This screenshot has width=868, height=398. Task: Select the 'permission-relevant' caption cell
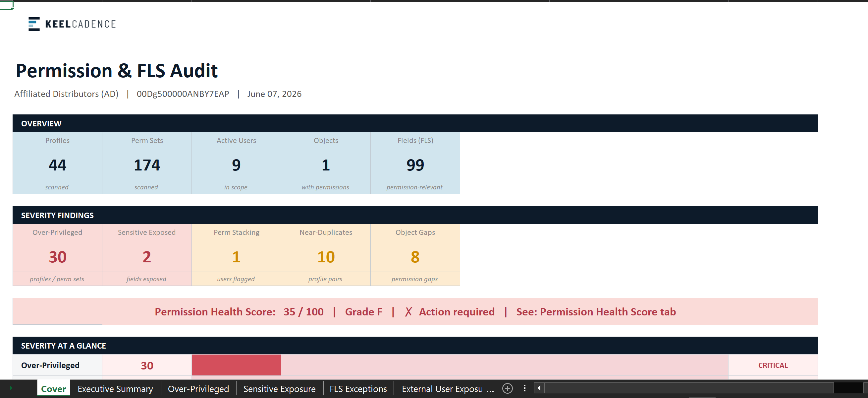(x=415, y=187)
